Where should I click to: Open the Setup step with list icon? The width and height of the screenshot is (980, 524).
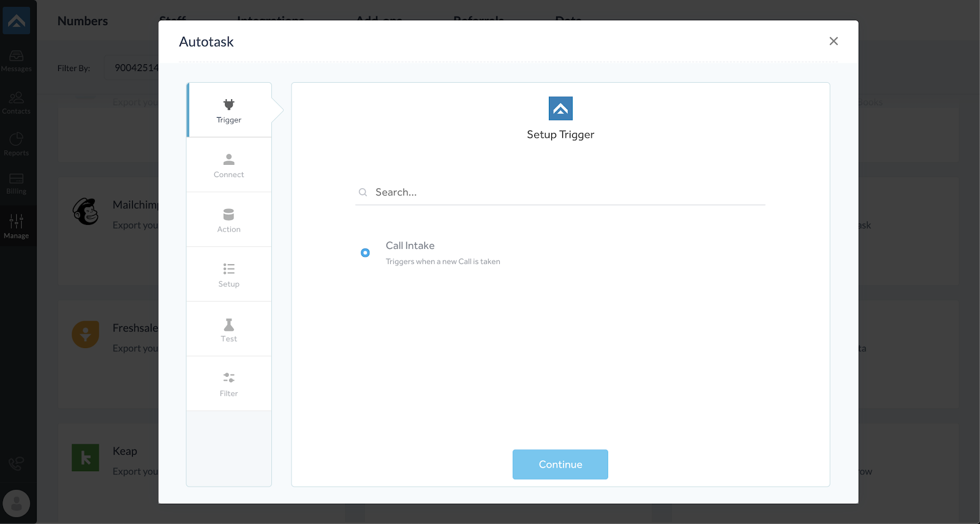(229, 274)
